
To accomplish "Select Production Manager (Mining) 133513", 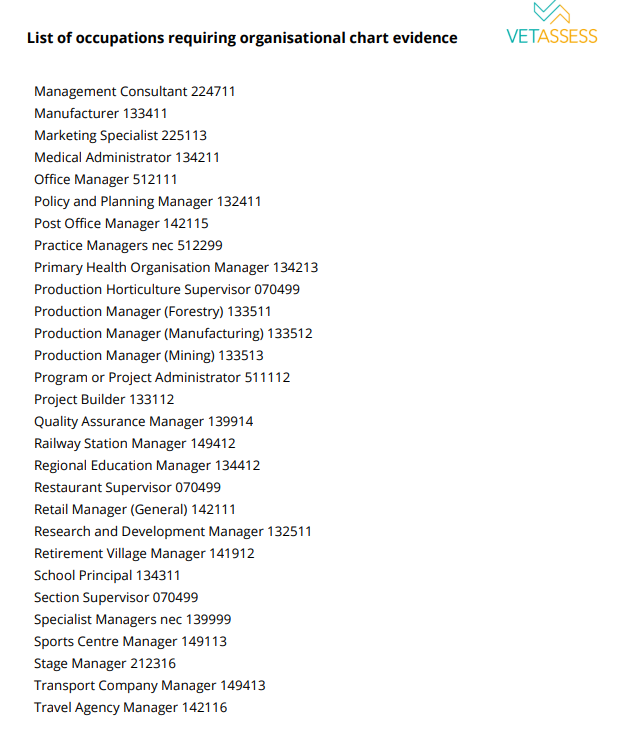I will click(x=149, y=355).
